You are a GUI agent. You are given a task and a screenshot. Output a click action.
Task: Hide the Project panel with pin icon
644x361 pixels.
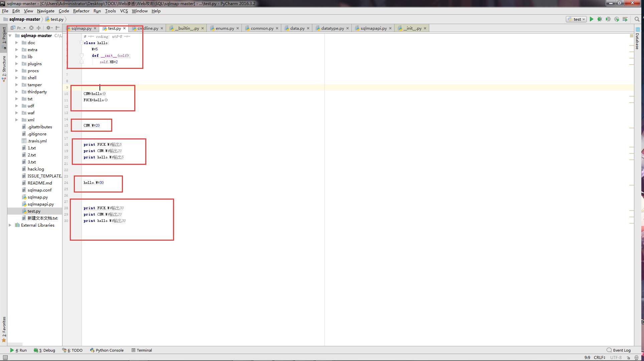point(57,28)
